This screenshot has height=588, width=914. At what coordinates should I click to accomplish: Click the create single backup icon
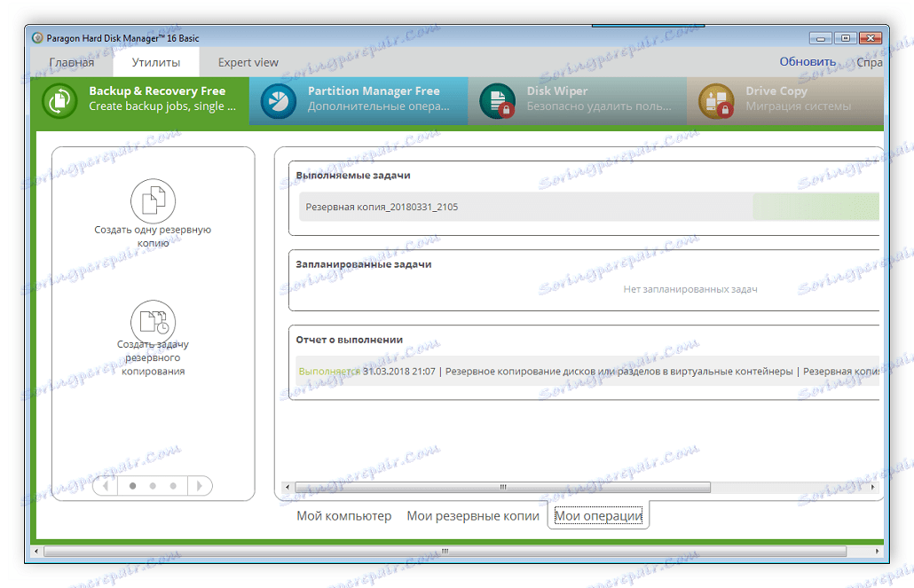pos(153,200)
